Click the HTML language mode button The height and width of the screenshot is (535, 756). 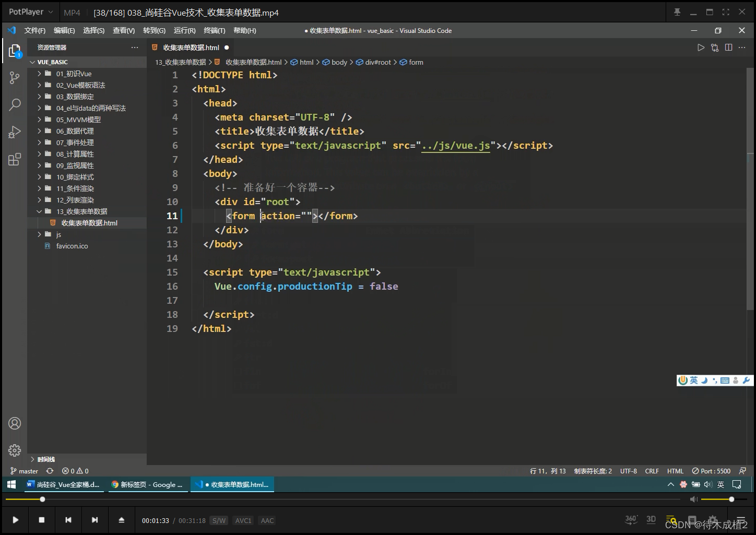[x=675, y=471]
